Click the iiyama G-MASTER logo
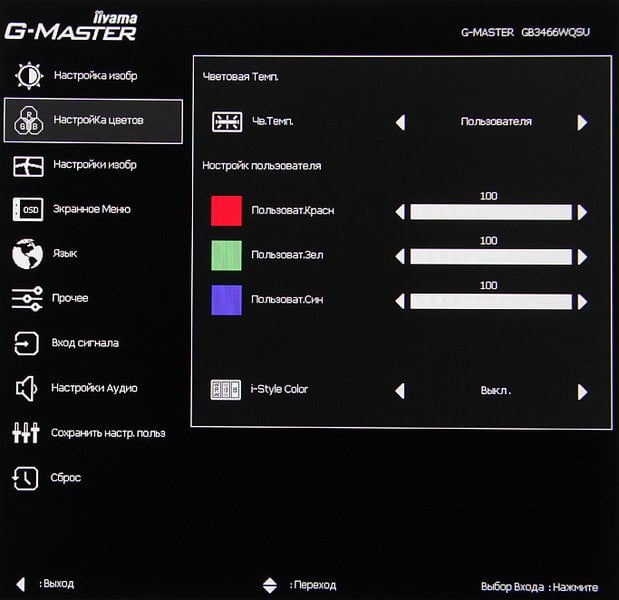The width and height of the screenshot is (619, 600). point(71,26)
